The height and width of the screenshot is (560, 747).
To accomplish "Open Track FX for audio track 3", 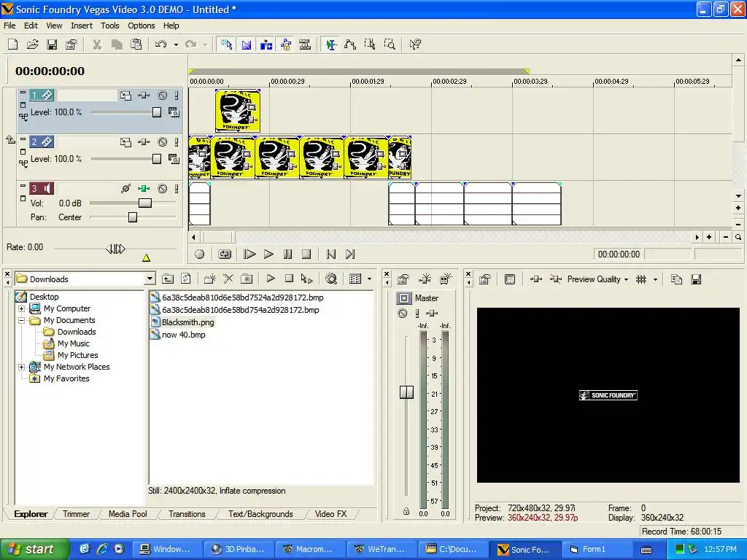I will [x=144, y=189].
